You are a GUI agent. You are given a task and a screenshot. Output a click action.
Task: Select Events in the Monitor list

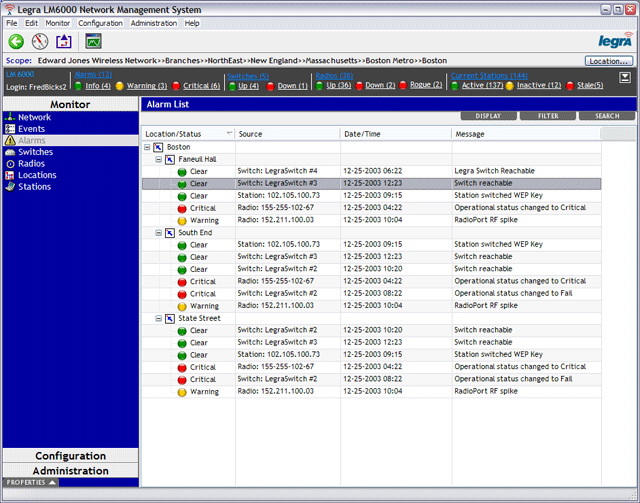tap(31, 129)
